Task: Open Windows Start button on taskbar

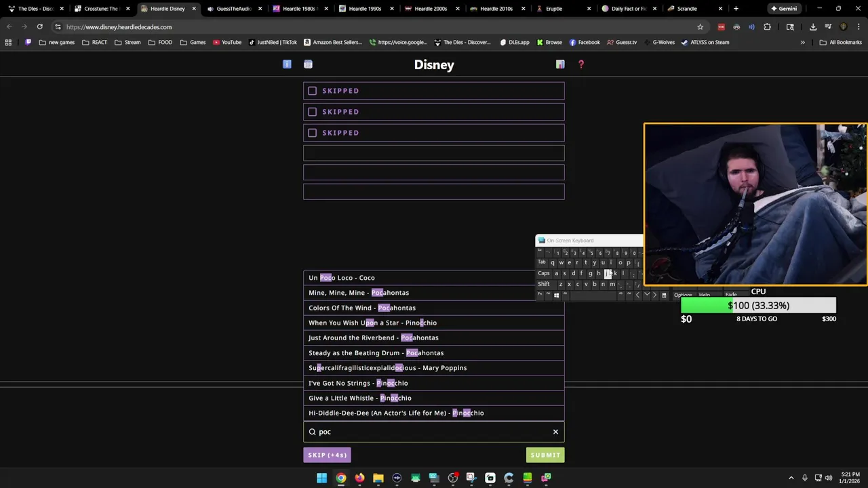Action: tap(321, 478)
